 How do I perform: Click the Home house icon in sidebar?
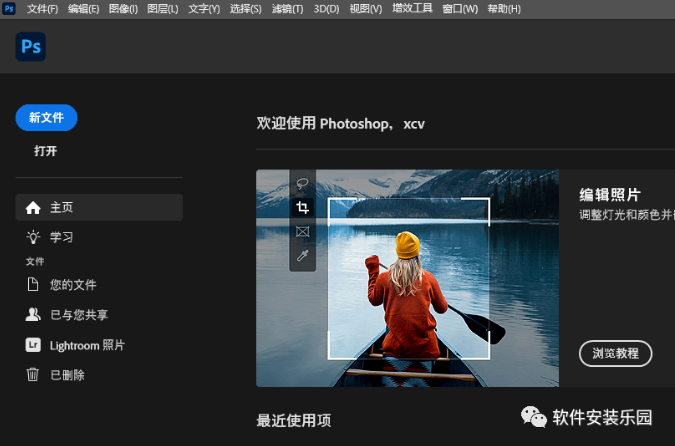pyautogui.click(x=33, y=208)
